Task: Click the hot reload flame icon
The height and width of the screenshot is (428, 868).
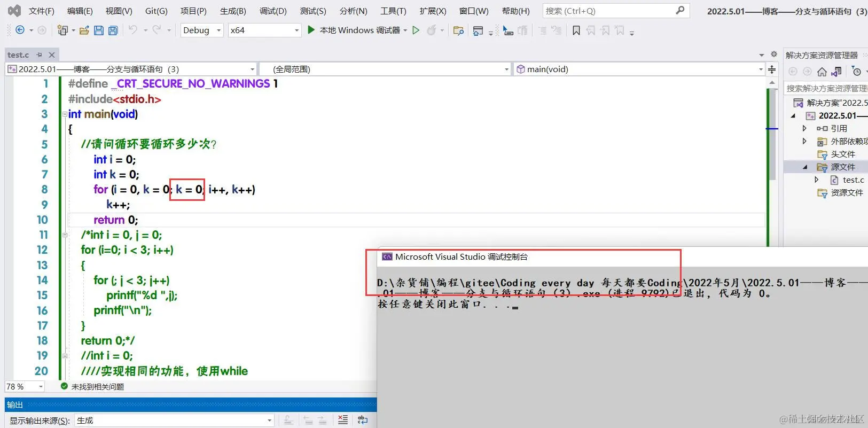Action: pos(431,30)
